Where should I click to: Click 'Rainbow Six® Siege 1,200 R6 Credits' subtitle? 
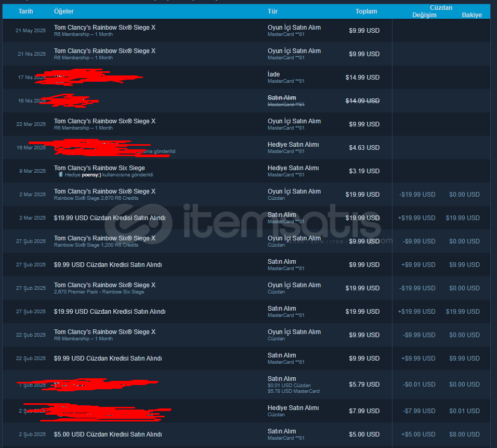(x=96, y=245)
